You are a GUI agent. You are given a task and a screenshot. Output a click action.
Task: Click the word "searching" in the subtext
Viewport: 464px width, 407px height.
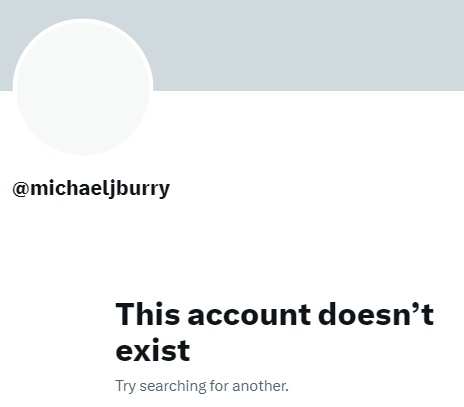tap(173, 386)
